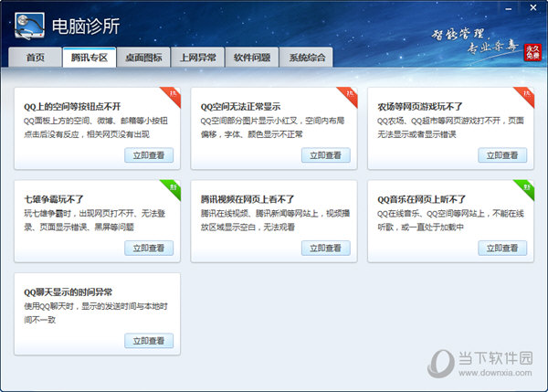The height and width of the screenshot is (392, 548).
Task: Click 立即查看 for QQ音乐在网页上听不了
Action: (502, 248)
